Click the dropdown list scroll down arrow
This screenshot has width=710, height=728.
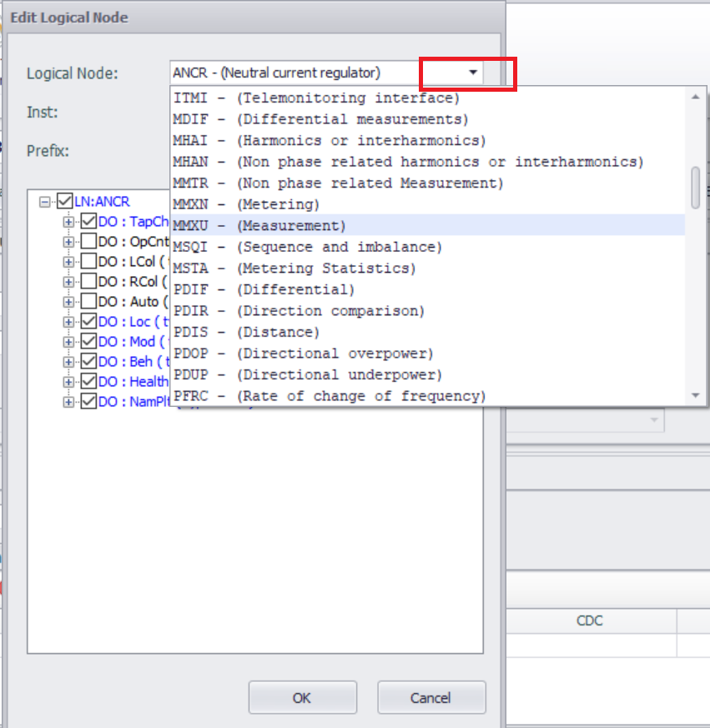click(x=695, y=396)
